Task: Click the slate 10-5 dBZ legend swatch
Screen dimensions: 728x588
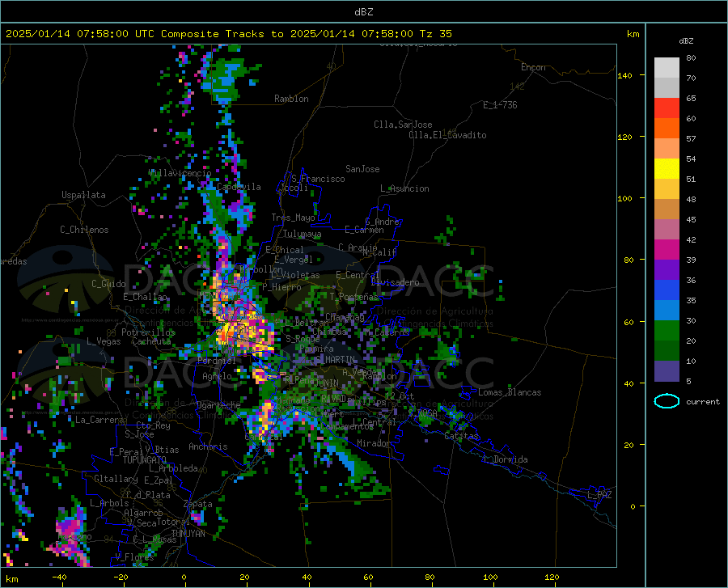Action: (667, 371)
